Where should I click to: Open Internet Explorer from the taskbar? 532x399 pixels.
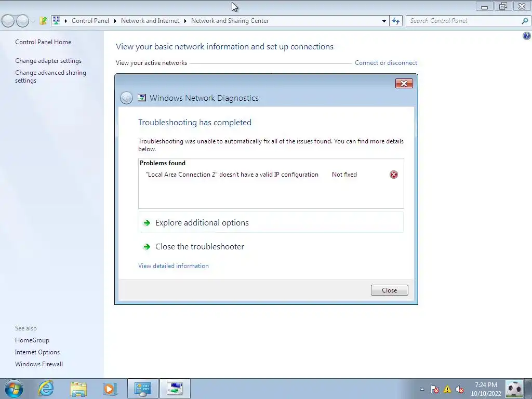pyautogui.click(x=46, y=389)
